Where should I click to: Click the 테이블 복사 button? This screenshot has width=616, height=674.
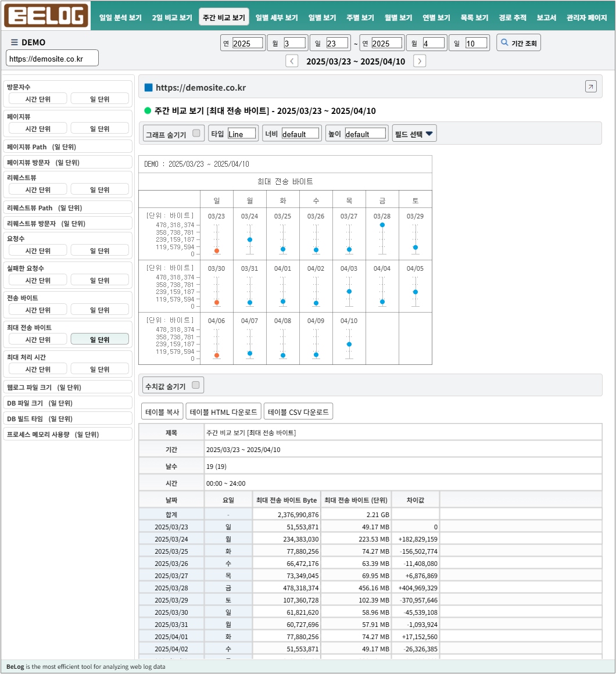click(x=162, y=412)
